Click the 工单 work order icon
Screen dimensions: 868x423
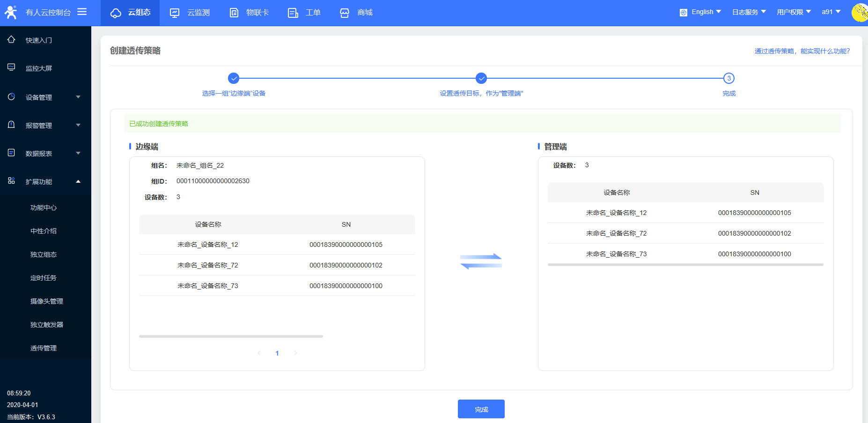pos(293,13)
